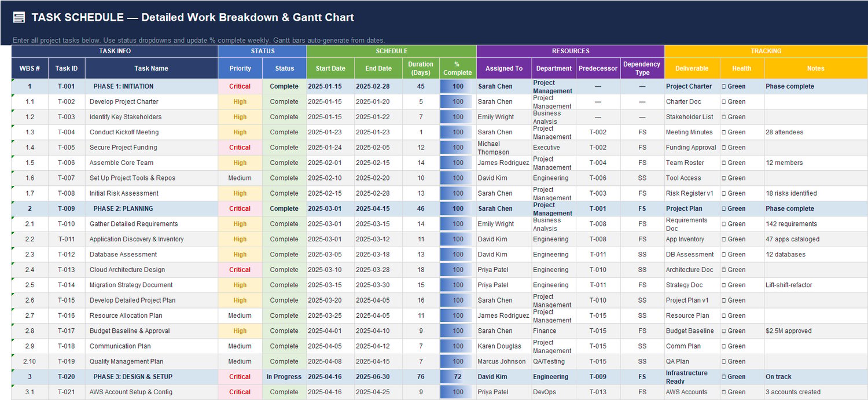868x400 pixels.
Task: Click the '142 requirements' note cell
Action: click(x=816, y=224)
